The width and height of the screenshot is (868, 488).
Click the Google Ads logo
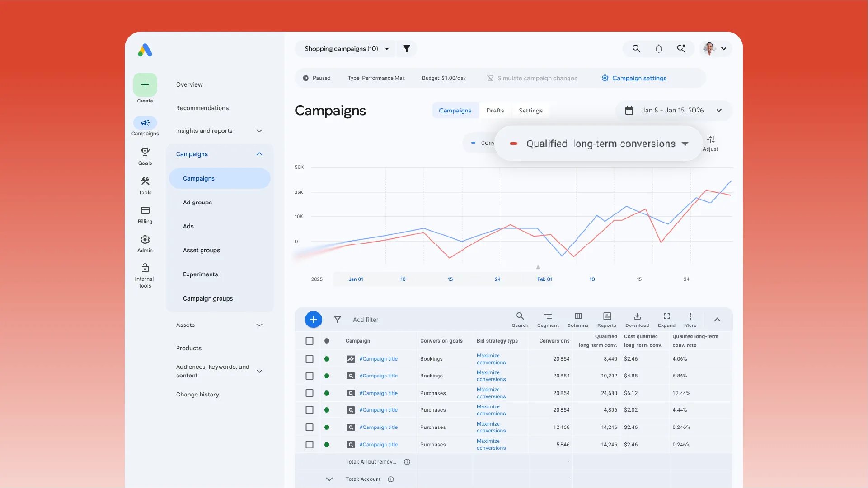tap(145, 50)
